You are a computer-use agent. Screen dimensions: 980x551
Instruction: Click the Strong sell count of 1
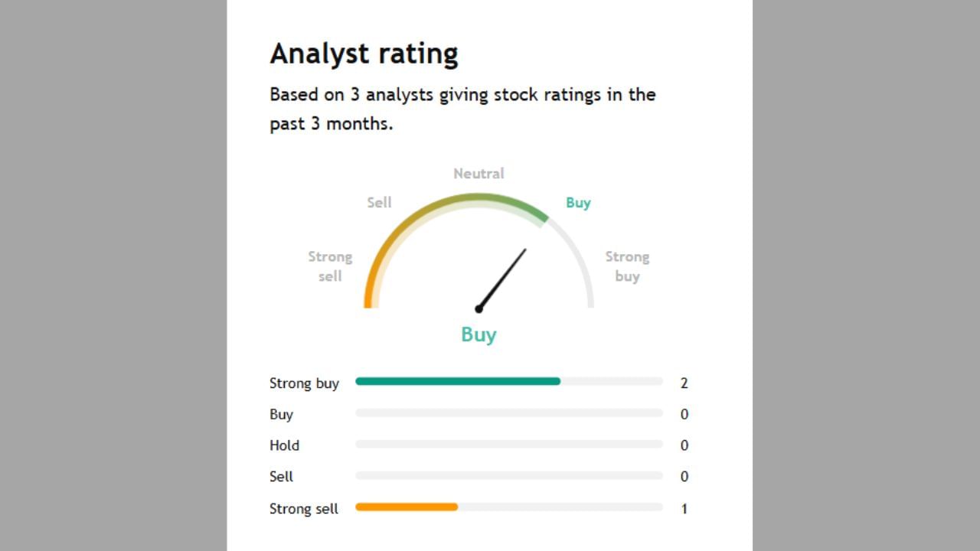point(684,508)
